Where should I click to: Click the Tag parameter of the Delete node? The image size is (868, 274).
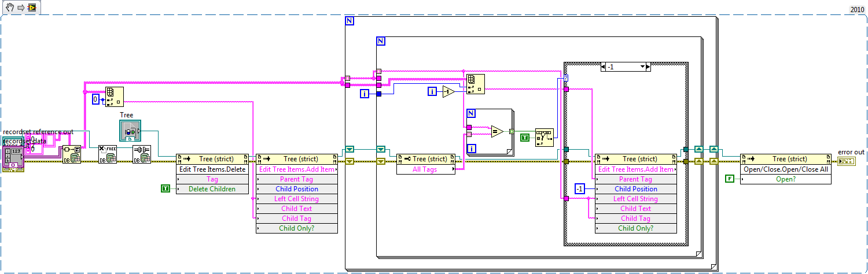coord(212,179)
